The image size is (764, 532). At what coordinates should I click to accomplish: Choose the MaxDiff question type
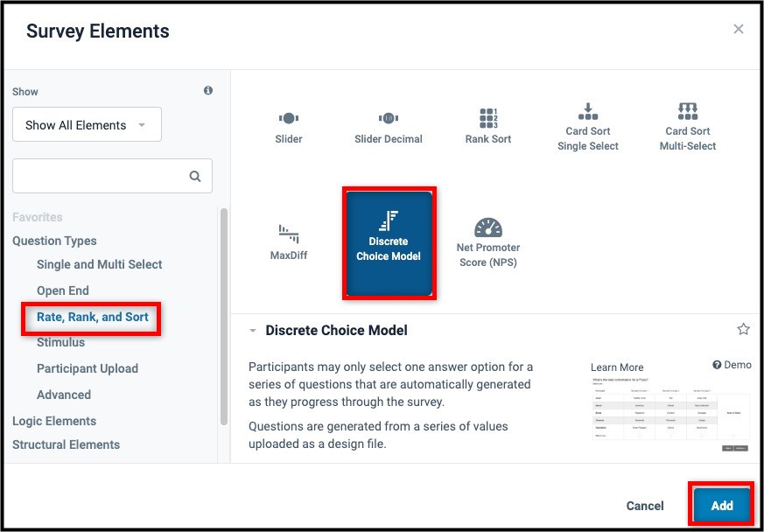click(289, 236)
